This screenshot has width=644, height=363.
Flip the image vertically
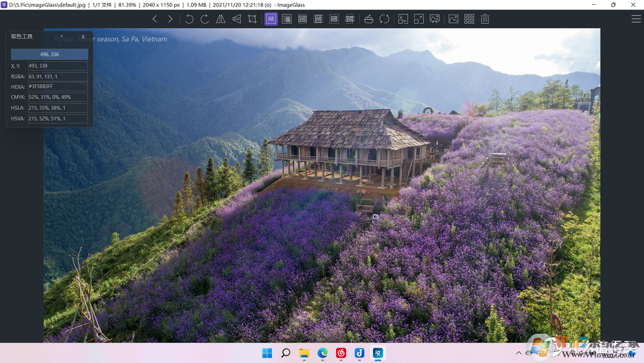(237, 19)
